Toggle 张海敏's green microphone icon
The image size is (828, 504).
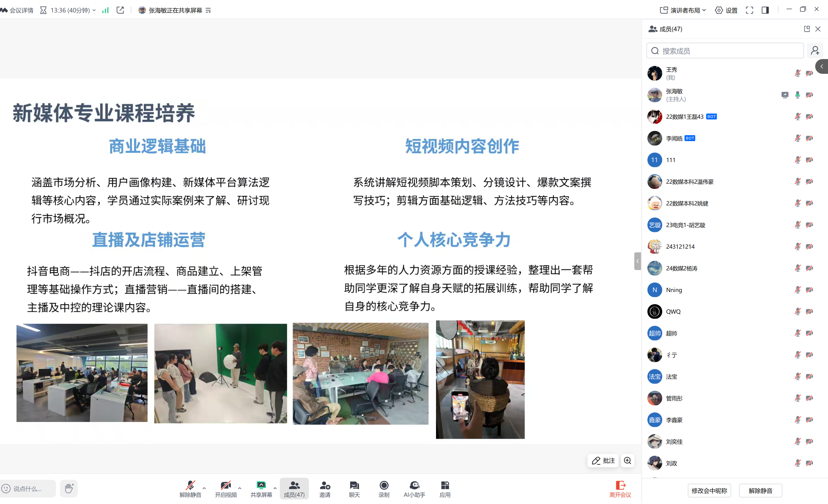[x=797, y=95]
